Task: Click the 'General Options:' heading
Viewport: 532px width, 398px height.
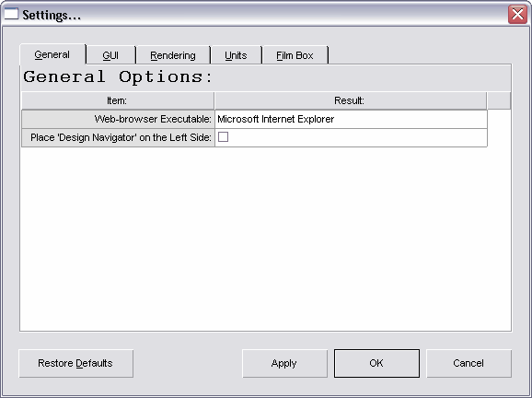Action: 118,76
